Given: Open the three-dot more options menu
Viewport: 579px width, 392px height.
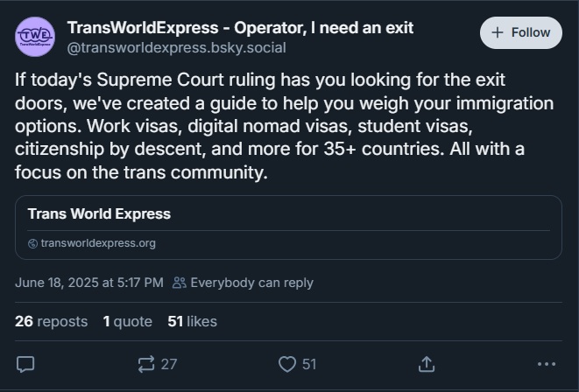Looking at the screenshot, I should [546, 363].
